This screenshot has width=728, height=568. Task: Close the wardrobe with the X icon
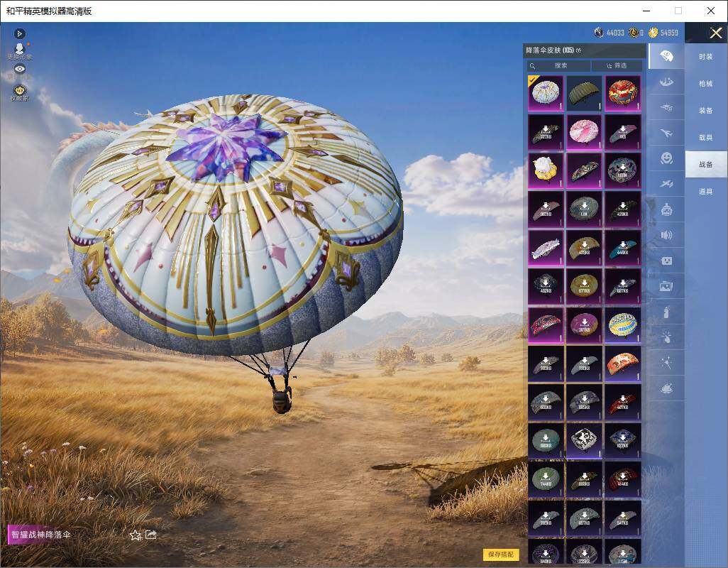(x=715, y=33)
